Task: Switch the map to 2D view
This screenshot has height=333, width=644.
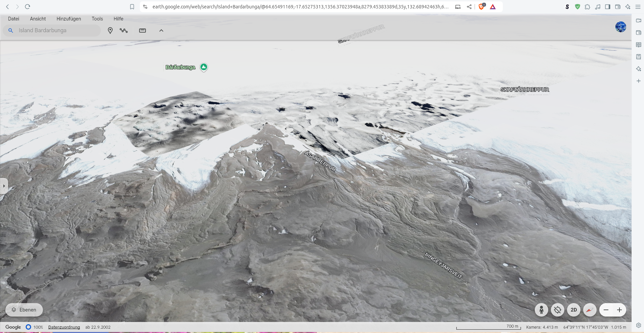Action: click(574, 310)
